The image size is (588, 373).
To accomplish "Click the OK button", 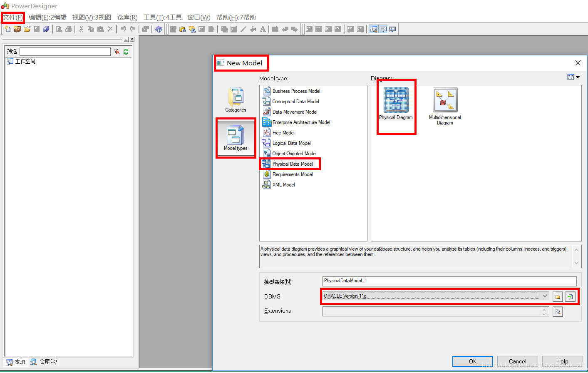I will click(x=473, y=361).
